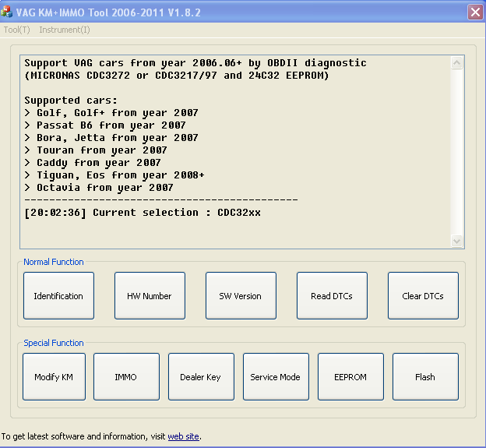This screenshot has width=486, height=448.
Task: Open the Tool(T) menu
Action: (16, 30)
